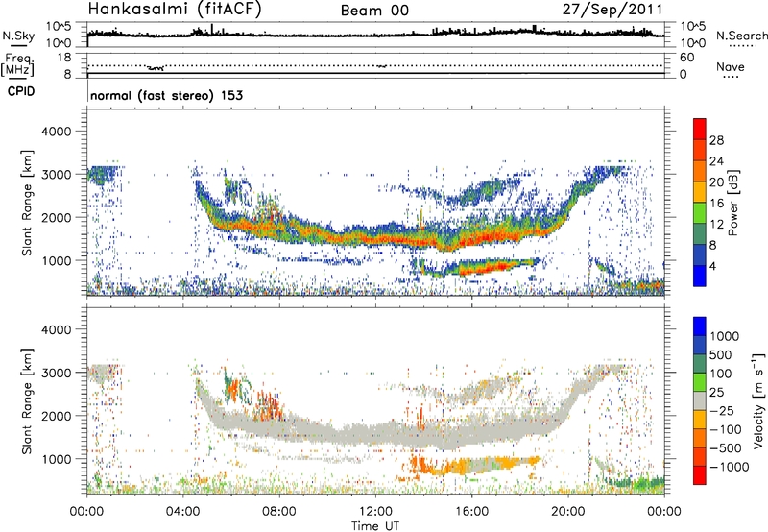Click the '16:00' time axis label
This screenshot has width=768, height=532.
tap(471, 512)
